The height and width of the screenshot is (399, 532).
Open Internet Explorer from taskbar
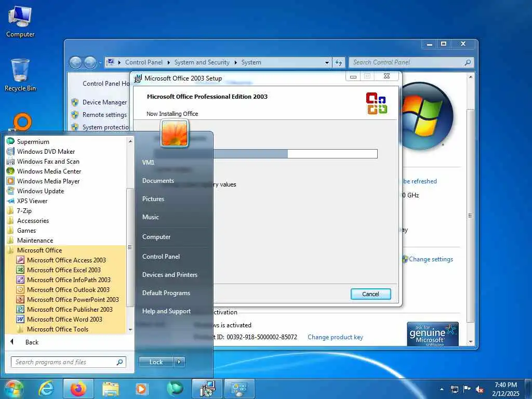tap(46, 389)
